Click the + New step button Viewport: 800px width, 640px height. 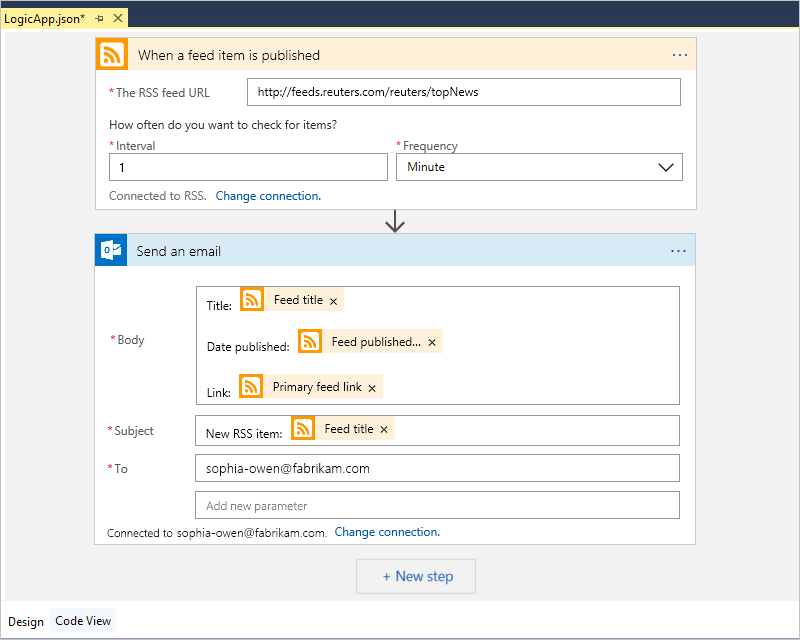(415, 576)
